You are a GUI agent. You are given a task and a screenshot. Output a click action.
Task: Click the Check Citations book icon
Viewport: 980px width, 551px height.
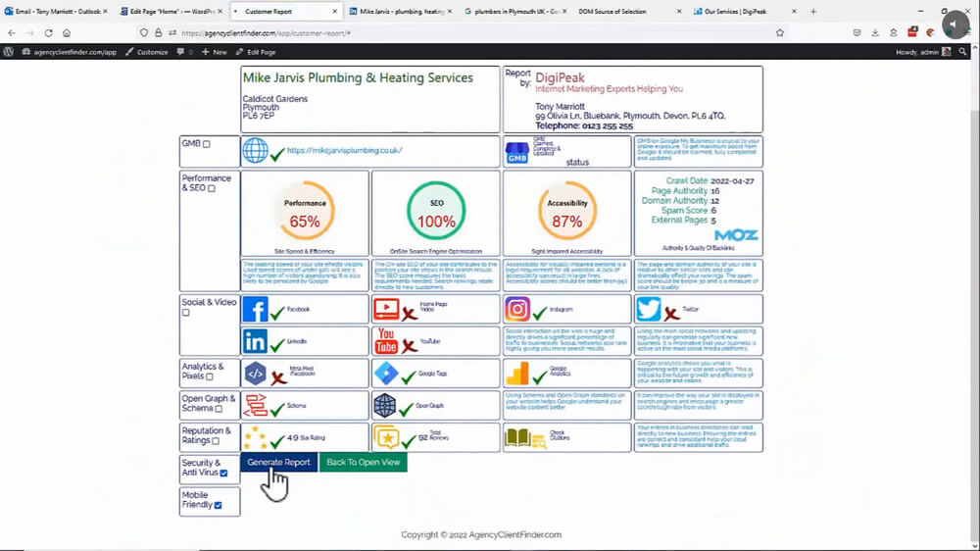click(x=525, y=438)
